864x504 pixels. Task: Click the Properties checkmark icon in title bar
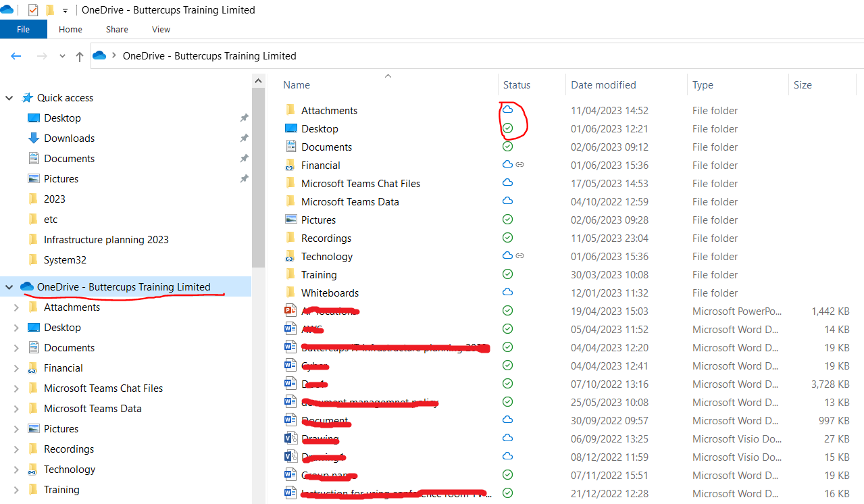tap(33, 10)
